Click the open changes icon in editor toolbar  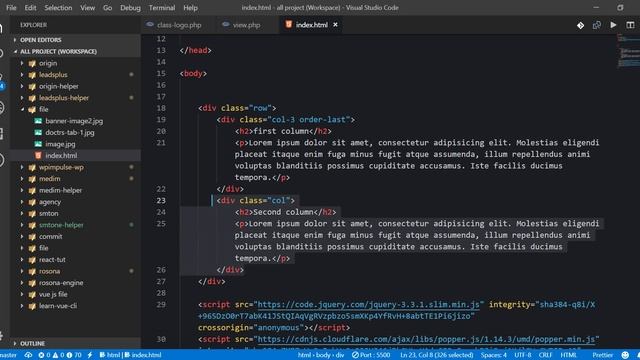(x=597, y=25)
